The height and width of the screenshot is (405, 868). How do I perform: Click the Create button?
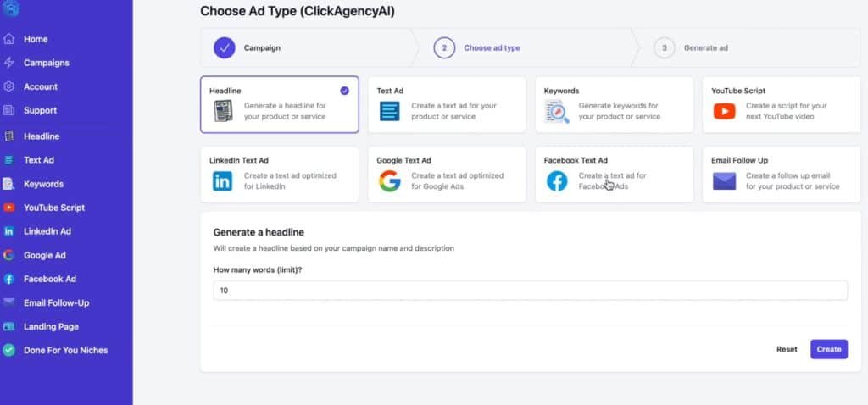coord(829,349)
